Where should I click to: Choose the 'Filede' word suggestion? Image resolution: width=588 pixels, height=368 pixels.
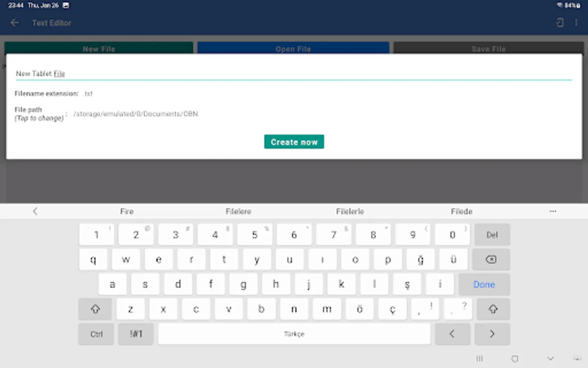(461, 211)
